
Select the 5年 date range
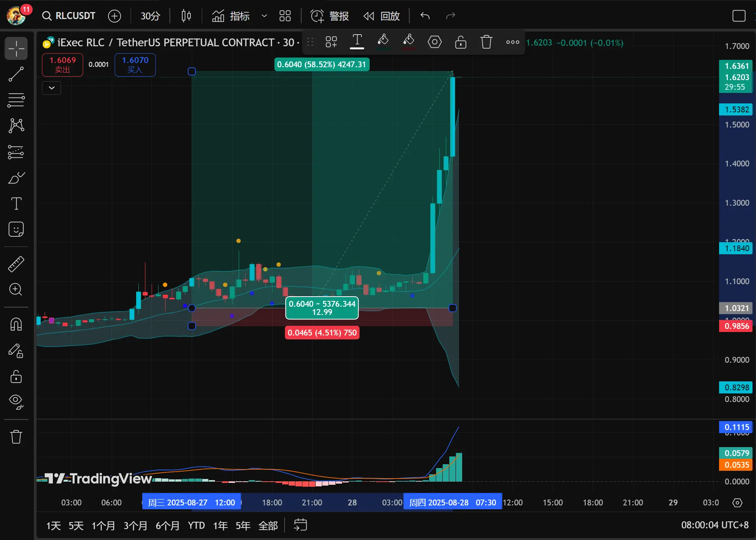(x=243, y=526)
